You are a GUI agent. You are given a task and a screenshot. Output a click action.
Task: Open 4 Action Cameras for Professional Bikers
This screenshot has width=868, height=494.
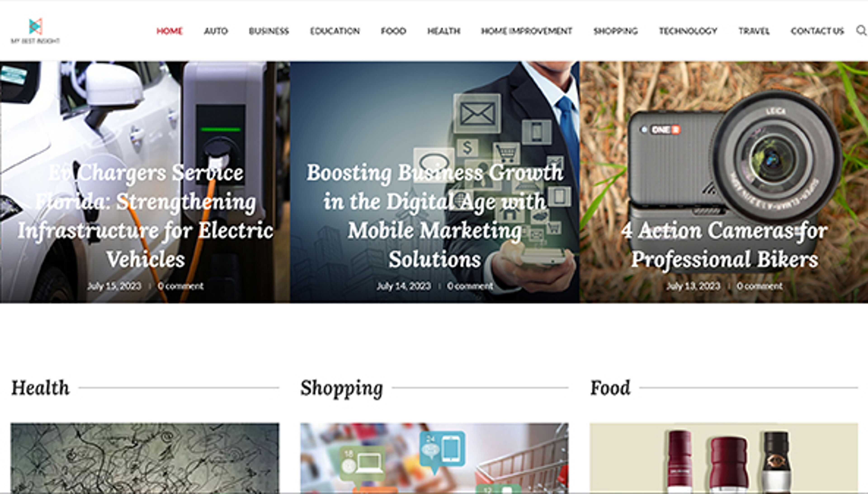(724, 245)
